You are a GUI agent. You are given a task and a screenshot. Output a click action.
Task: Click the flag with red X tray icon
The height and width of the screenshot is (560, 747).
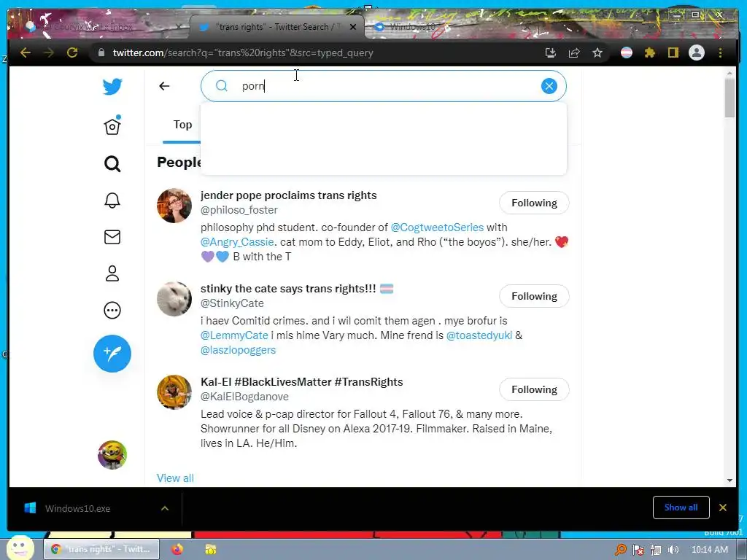tap(638, 550)
